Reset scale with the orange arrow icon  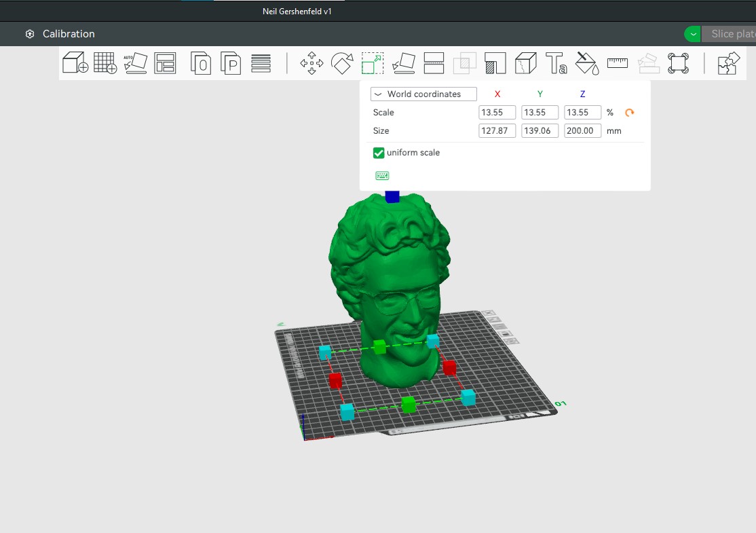629,113
